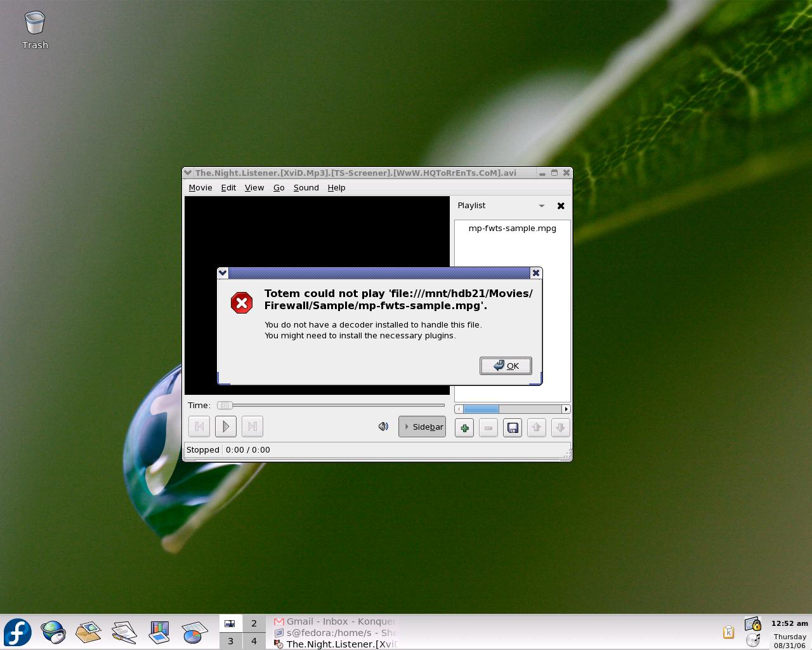Open the View menu
The height and width of the screenshot is (650, 812).
254,187
